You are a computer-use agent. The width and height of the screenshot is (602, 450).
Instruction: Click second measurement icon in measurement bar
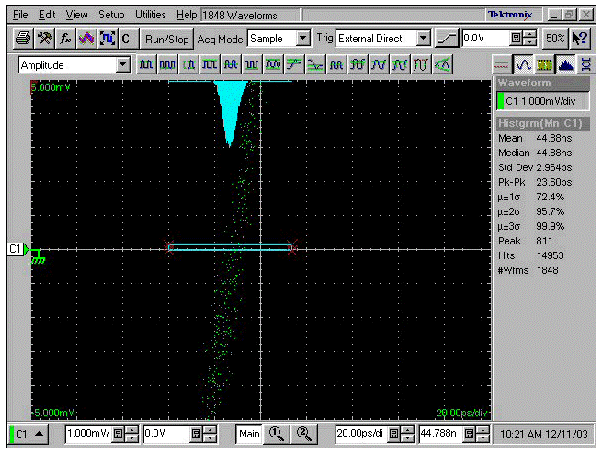coord(168,65)
